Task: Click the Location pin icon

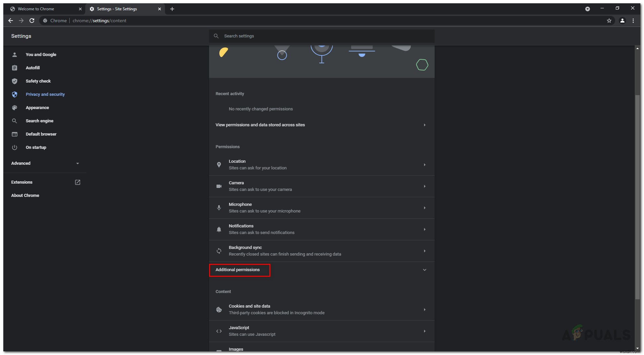Action: 219,165
